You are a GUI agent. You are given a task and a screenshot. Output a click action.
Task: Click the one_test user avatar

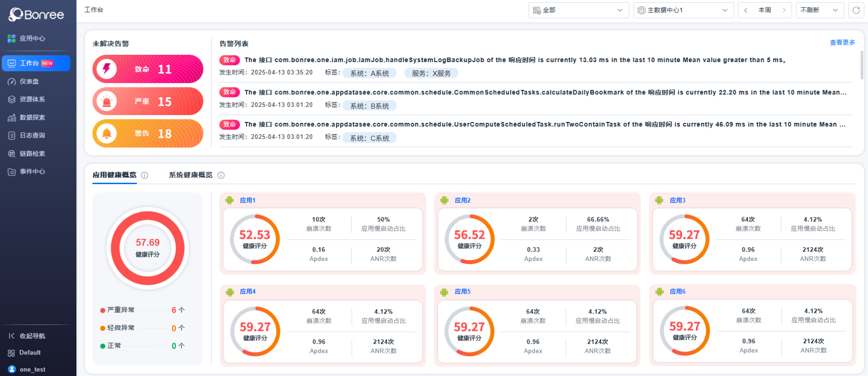(x=12, y=369)
